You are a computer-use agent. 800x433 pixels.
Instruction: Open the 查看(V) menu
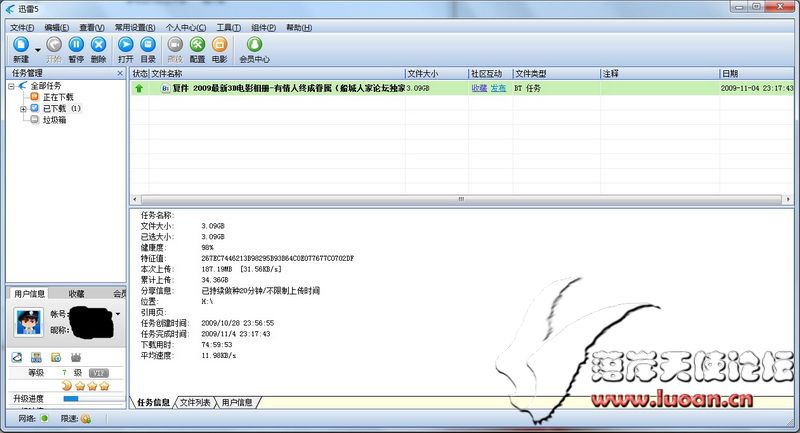pyautogui.click(x=92, y=28)
